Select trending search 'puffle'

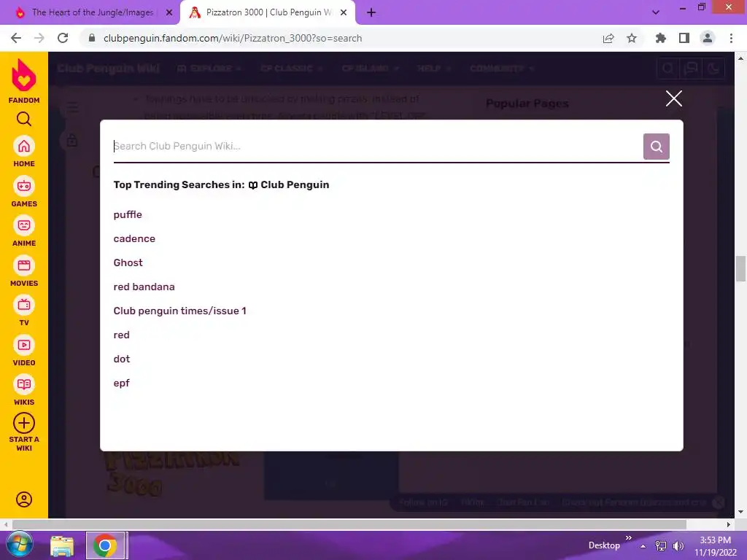tap(128, 215)
